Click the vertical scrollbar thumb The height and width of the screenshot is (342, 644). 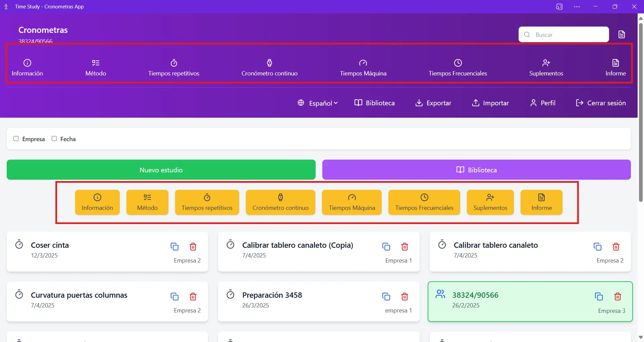[641, 112]
